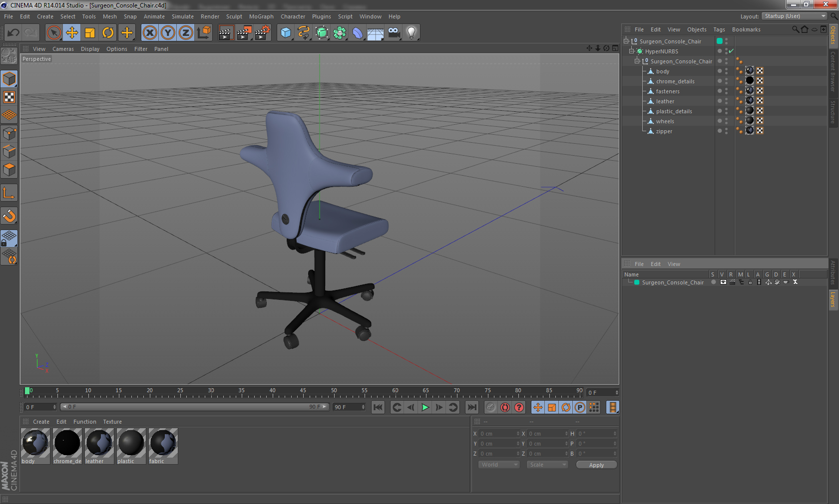839x504 pixels.
Task: Open the Character menu
Action: pos(293,16)
